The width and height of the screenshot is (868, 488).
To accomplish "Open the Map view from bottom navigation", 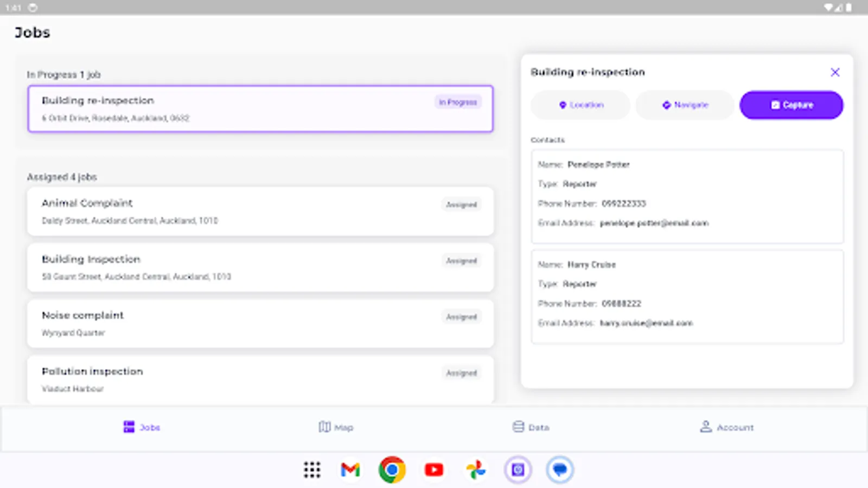I will click(x=324, y=427).
